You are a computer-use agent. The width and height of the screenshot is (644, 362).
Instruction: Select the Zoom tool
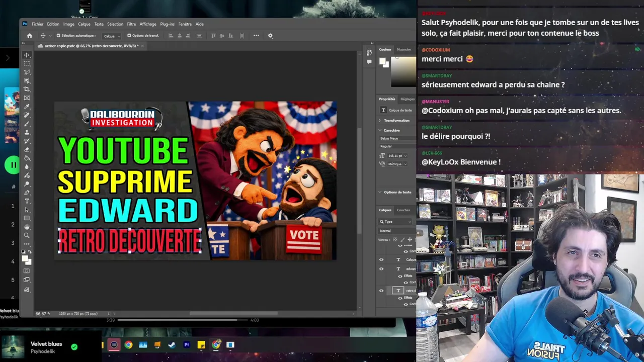27,235
